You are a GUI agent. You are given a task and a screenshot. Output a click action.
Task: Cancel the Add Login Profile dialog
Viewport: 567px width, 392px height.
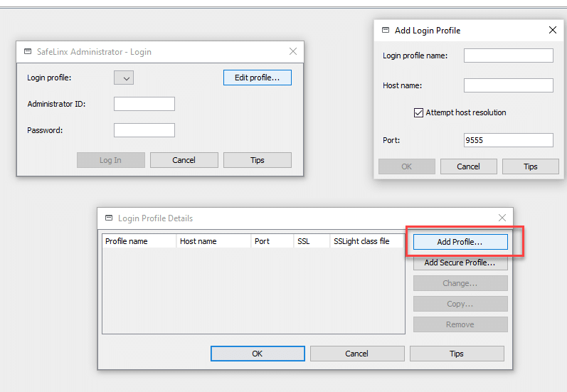click(468, 166)
